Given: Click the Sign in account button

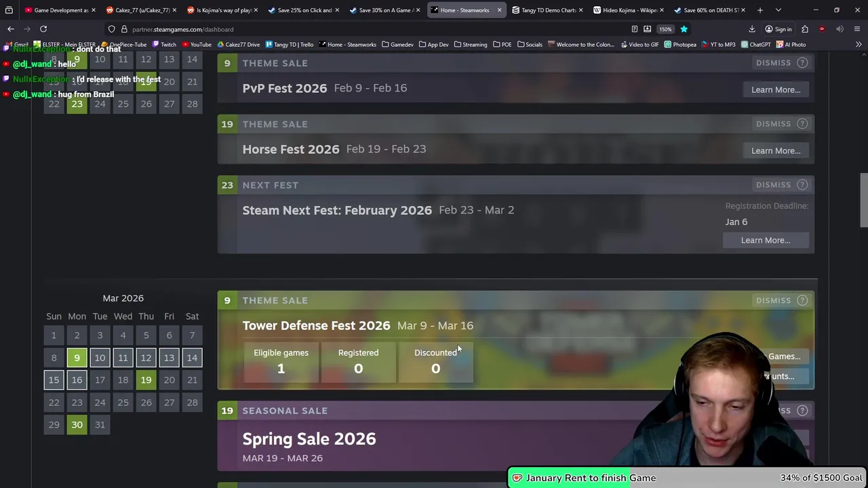Looking at the screenshot, I should (778, 29).
